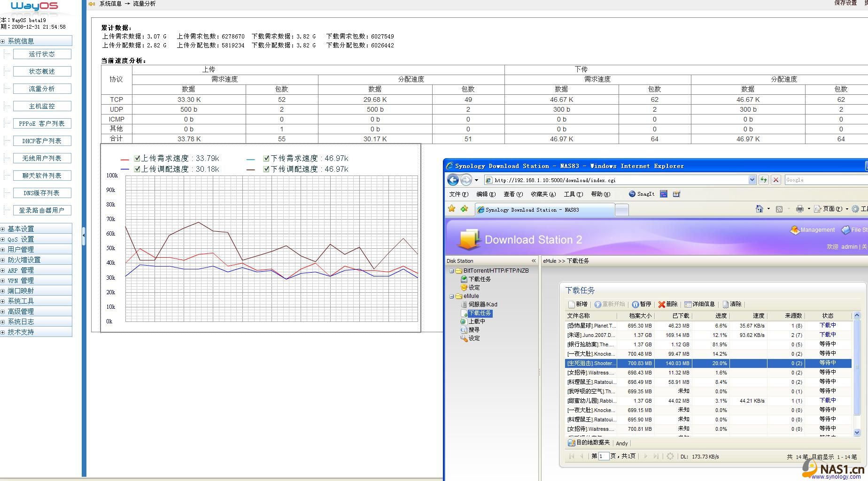
Task: Open the DHCP客户列表 page
Action: coord(42,141)
